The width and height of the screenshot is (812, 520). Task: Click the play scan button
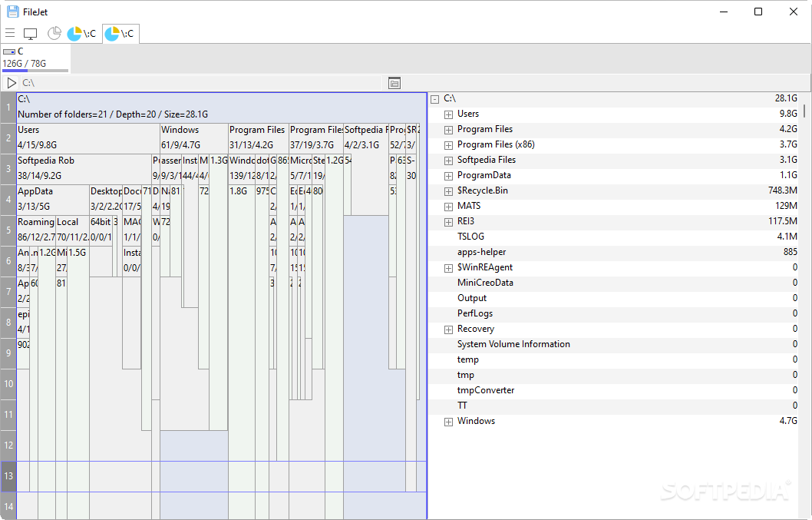coord(12,83)
